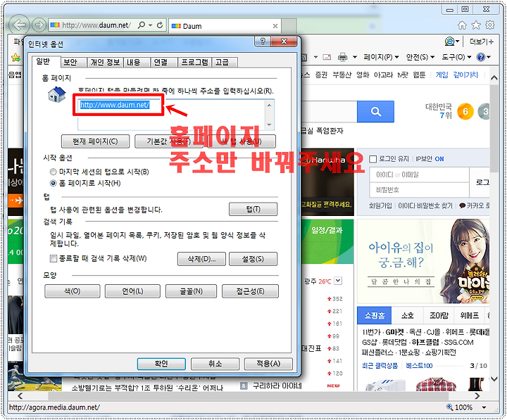
Task: Switch to the 개인 정보 tab
Action: point(105,62)
